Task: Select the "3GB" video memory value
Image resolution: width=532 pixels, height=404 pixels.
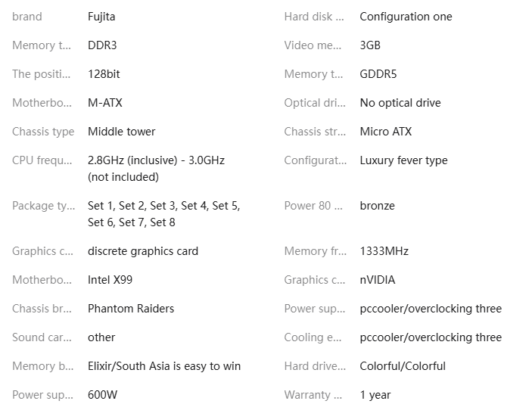Action: click(x=370, y=45)
